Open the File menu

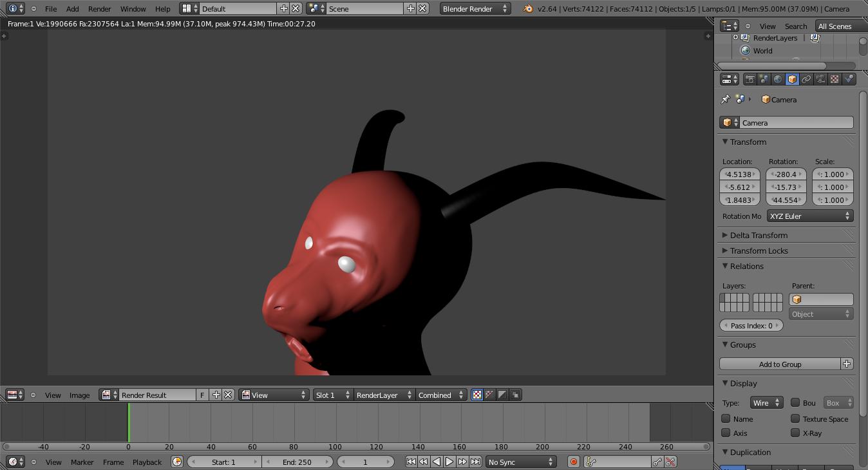pyautogui.click(x=51, y=8)
